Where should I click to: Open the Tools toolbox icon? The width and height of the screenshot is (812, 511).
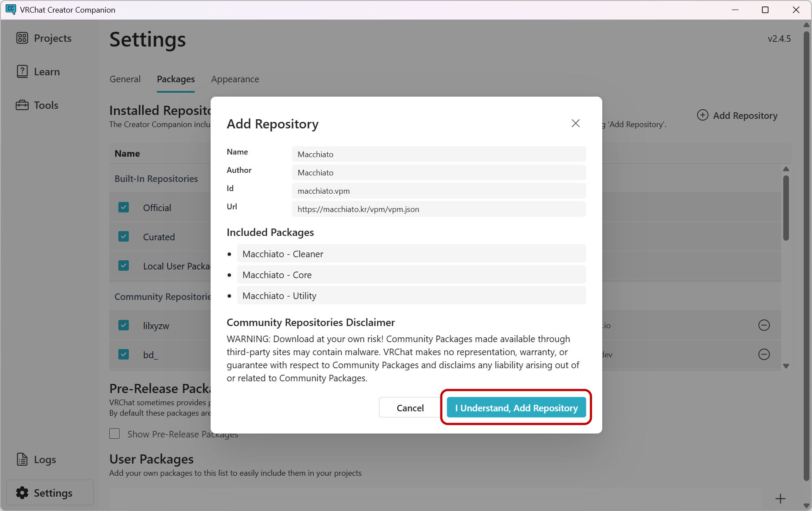pos(22,105)
